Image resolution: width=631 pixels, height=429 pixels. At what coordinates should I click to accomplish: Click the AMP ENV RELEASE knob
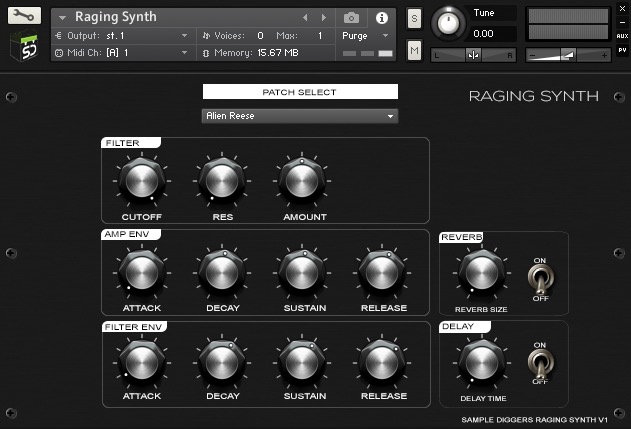[x=382, y=273]
